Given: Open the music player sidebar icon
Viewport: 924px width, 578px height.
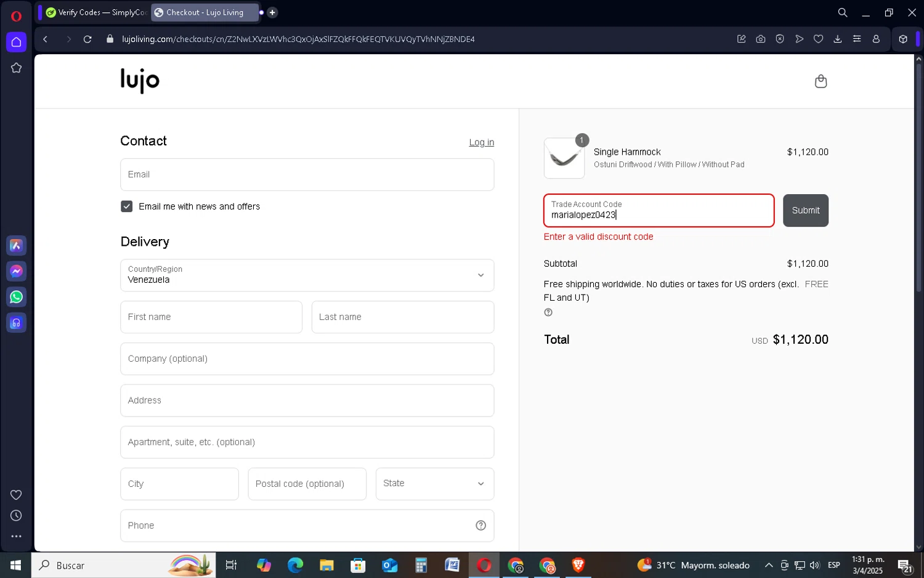Looking at the screenshot, I should 17,323.
